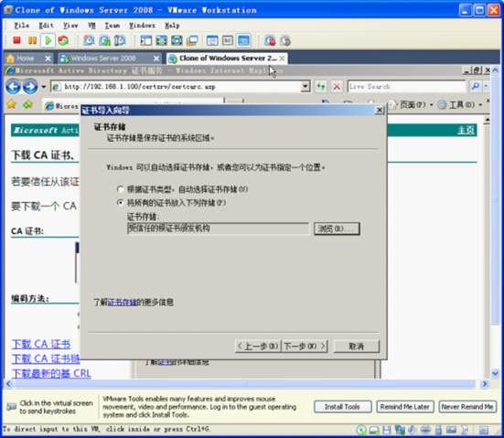Image resolution: width=504 pixels, height=438 pixels.
Task: Click the IE address bar URL field
Action: click(x=177, y=87)
